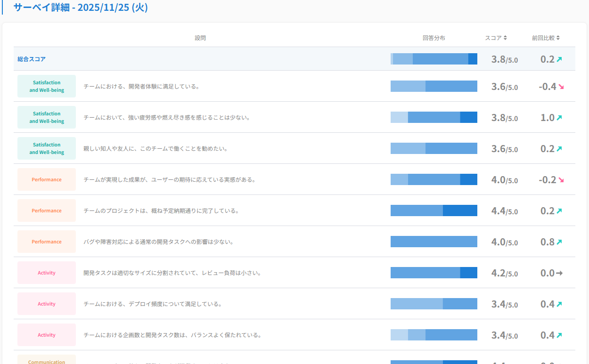Click the down arrow for 開発者体験に満足している
Viewport: 589px width, 364px height.
click(561, 87)
